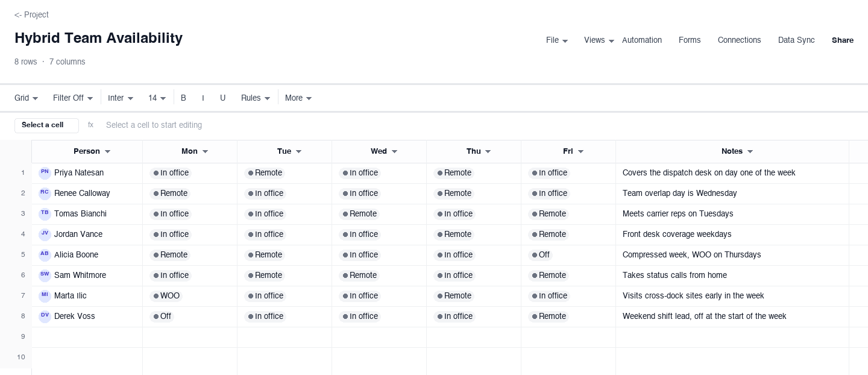Viewport: 868px width, 375px height.
Task: Select note 'Meets carrier reps on Tuesdays'
Action: click(x=678, y=214)
